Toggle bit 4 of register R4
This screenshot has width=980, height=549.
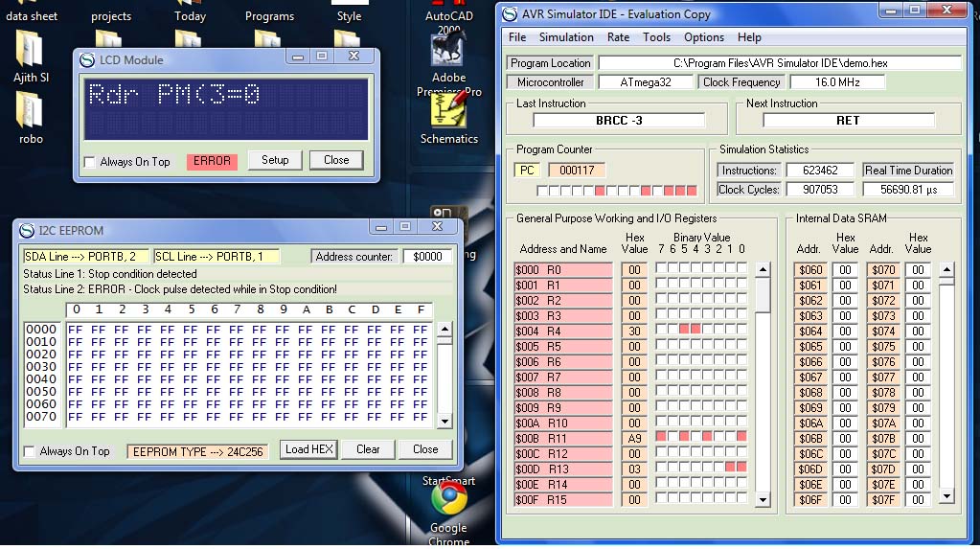(695, 329)
